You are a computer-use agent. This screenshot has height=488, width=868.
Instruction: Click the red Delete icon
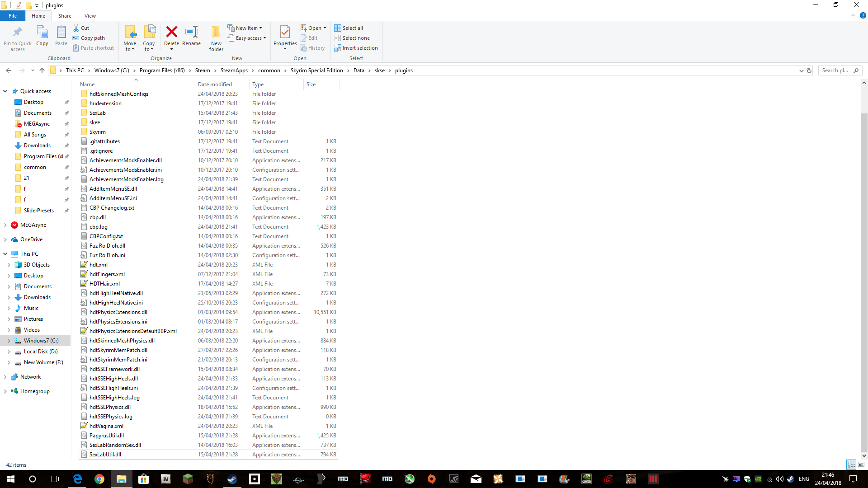click(171, 32)
